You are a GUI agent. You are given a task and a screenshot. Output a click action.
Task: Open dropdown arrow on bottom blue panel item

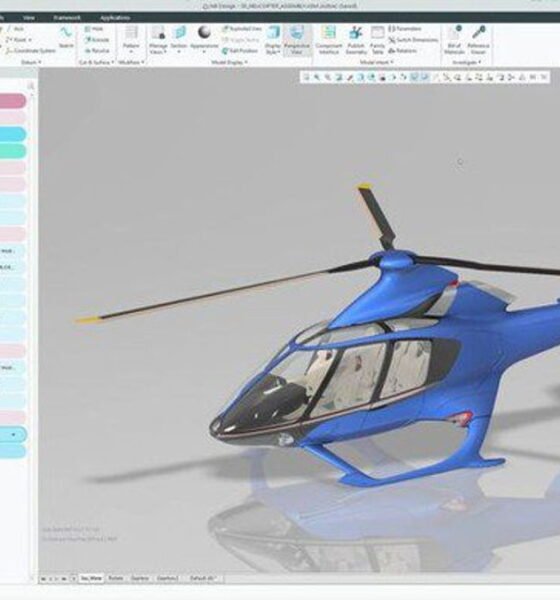coord(14,435)
